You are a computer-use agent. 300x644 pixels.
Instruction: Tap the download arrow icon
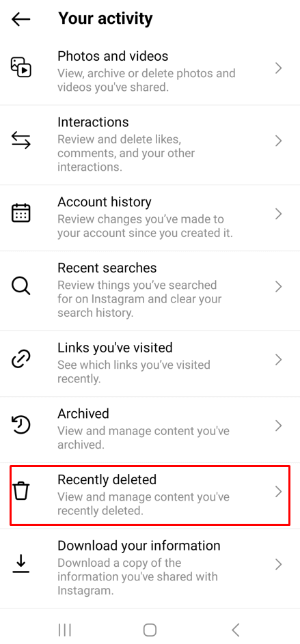[21, 564]
